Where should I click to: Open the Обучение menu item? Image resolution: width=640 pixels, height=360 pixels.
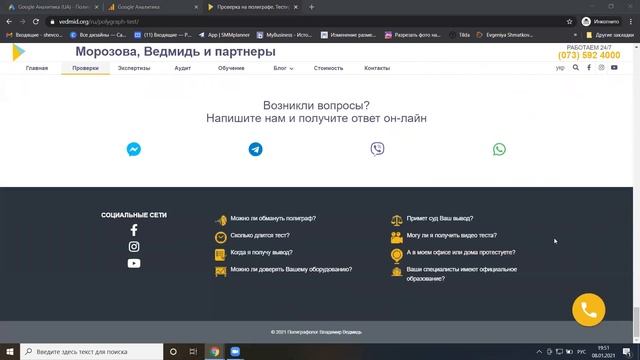[x=231, y=68]
